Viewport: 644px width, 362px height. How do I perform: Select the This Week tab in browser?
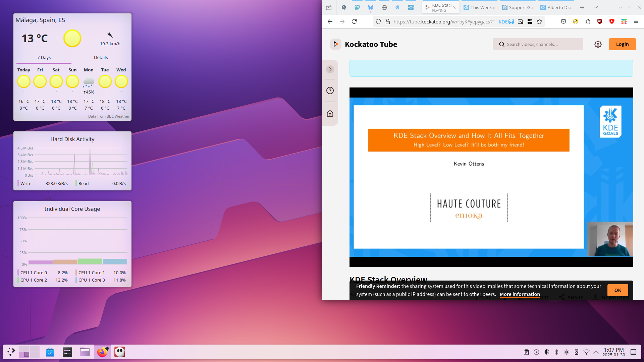(x=479, y=7)
